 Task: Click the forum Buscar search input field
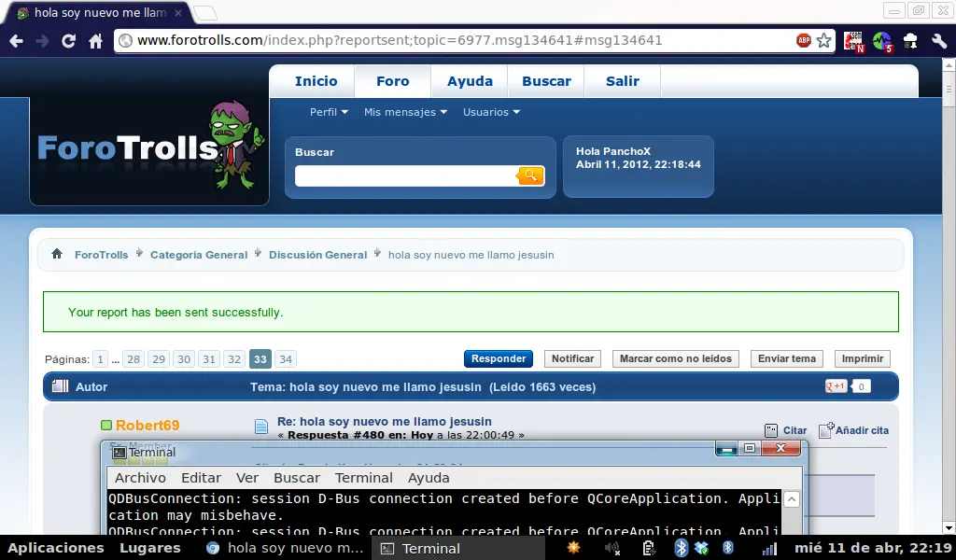(x=405, y=175)
